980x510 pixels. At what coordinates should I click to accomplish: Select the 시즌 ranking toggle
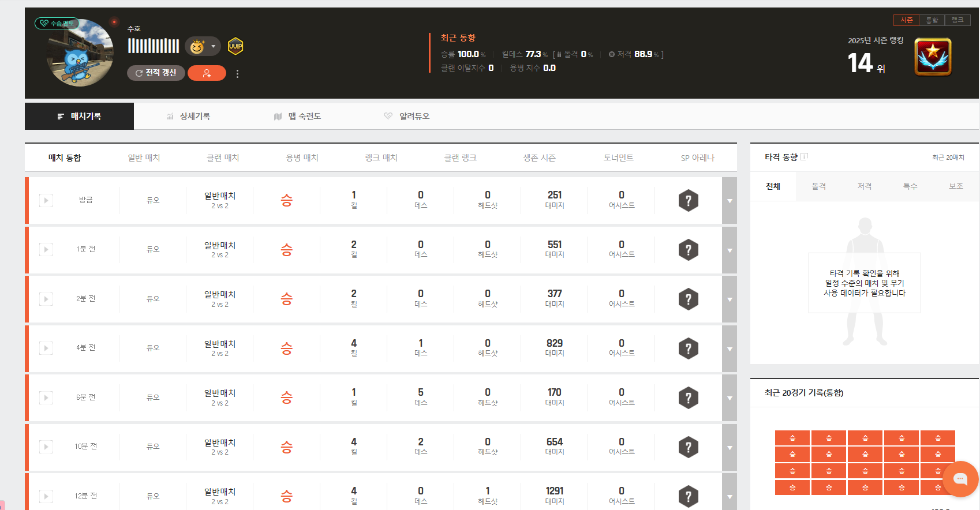pyautogui.click(x=907, y=20)
